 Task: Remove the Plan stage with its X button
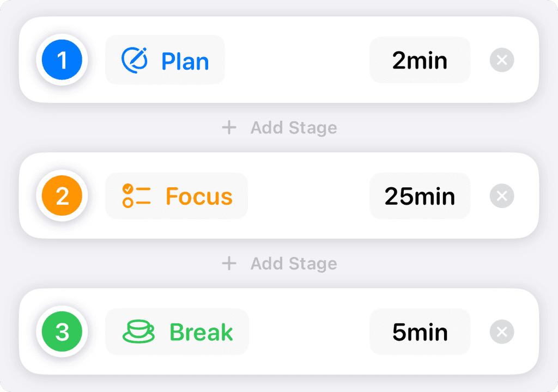pos(502,60)
